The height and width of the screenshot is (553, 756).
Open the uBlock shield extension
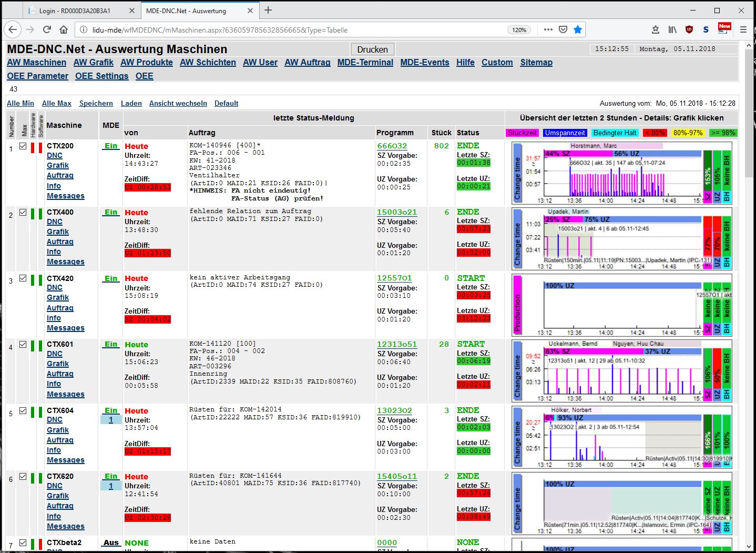pyautogui.click(x=689, y=29)
